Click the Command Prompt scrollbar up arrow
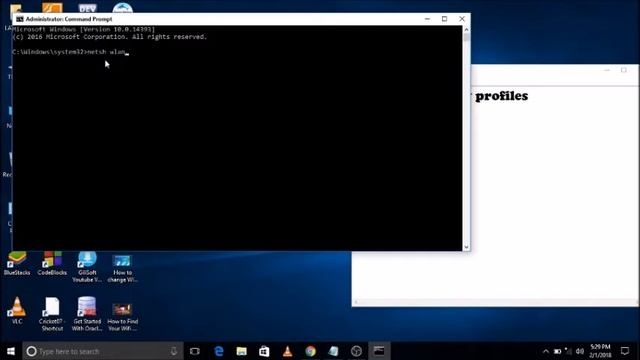The height and width of the screenshot is (360, 640). tap(466, 29)
